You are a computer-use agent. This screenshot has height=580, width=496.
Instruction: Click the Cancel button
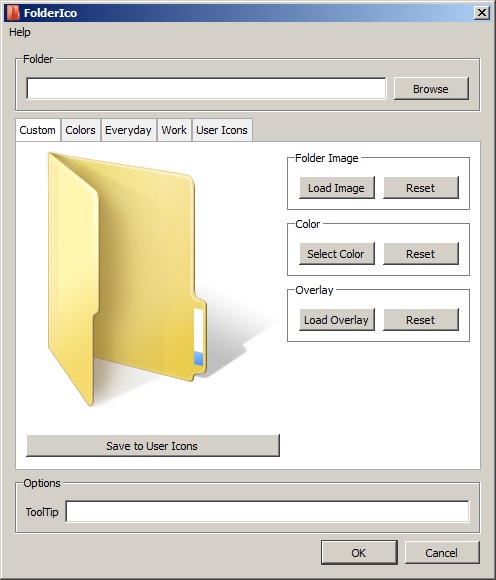(442, 553)
